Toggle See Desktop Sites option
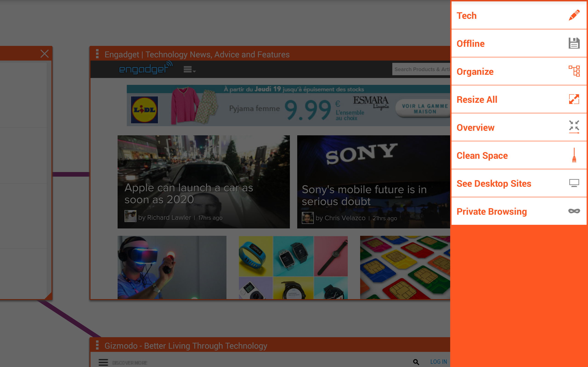The image size is (588, 367). click(x=519, y=183)
